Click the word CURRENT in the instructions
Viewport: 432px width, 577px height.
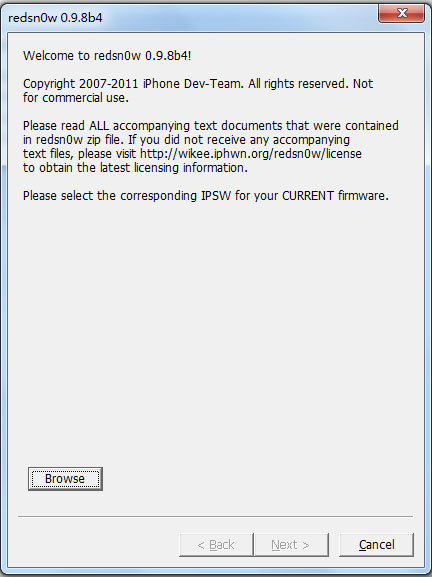308,195
